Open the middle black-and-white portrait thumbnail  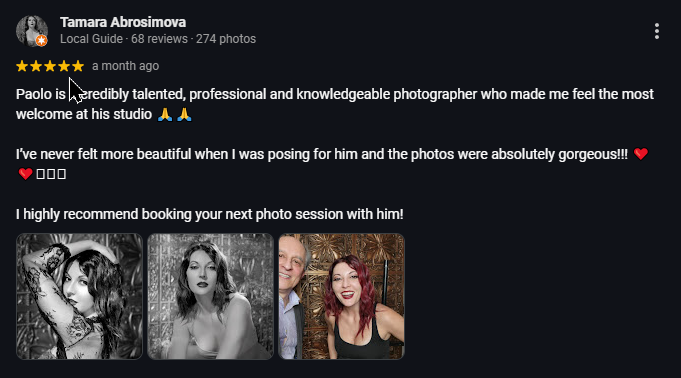point(211,296)
